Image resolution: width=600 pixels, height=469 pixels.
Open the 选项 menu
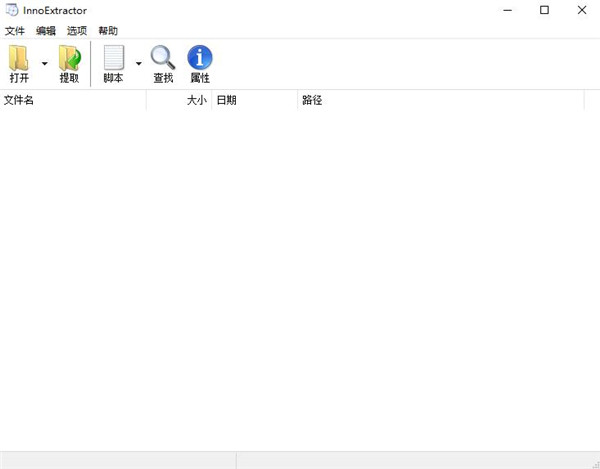[x=77, y=31]
